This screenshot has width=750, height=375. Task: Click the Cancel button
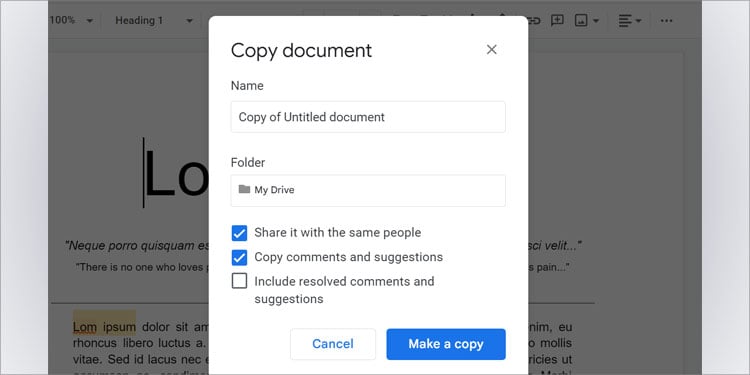tap(333, 344)
